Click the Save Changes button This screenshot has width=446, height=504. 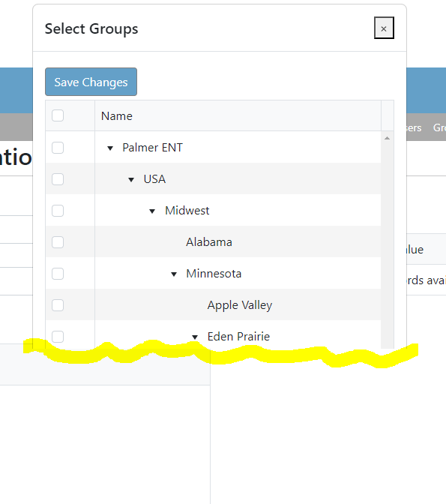tap(91, 82)
